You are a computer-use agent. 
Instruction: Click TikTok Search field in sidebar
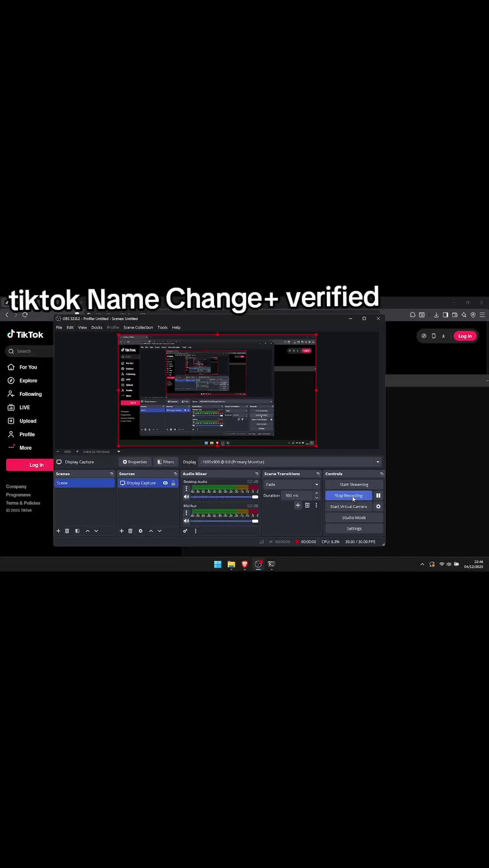coord(29,351)
